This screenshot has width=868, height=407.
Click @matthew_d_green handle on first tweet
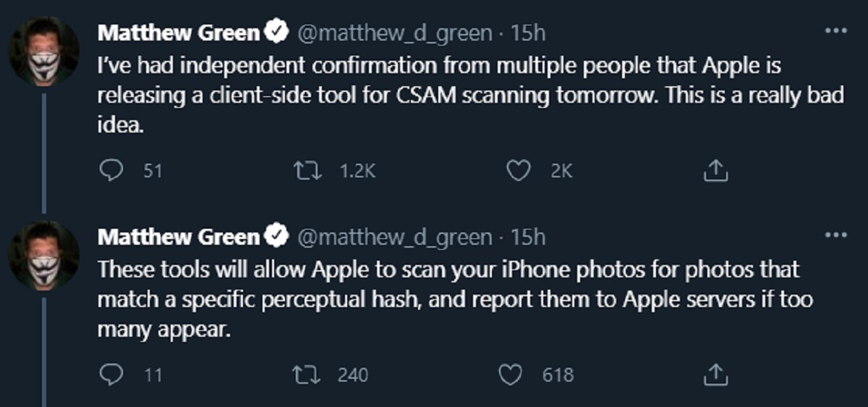point(395,33)
